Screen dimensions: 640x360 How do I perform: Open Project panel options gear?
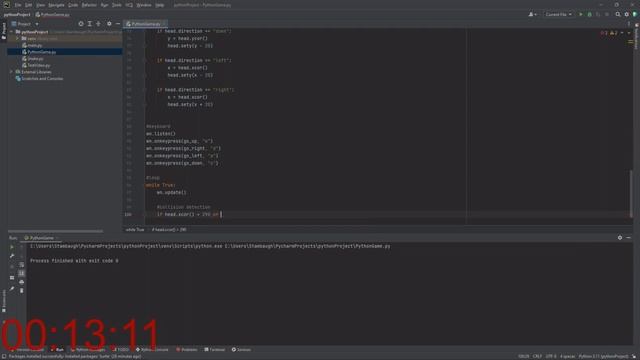click(x=109, y=24)
